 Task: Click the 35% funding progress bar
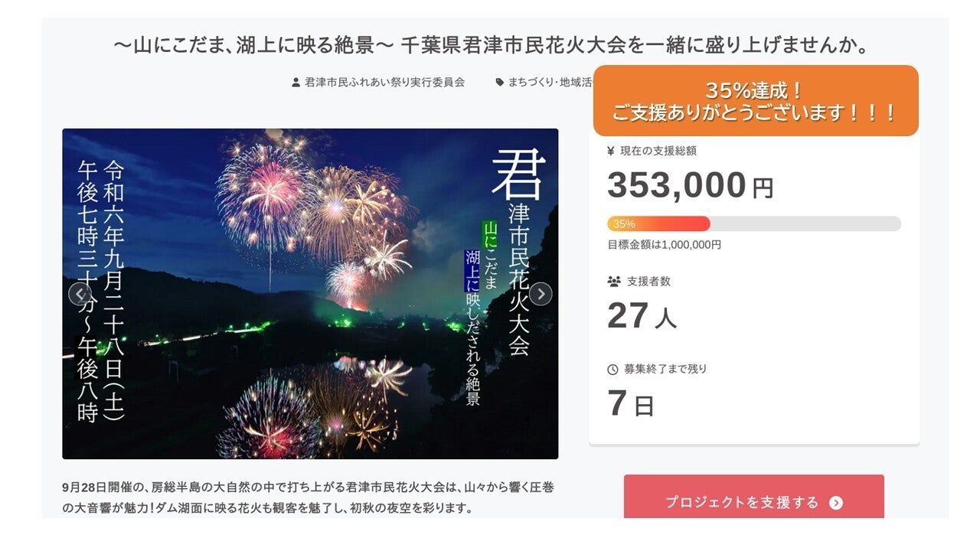(753, 224)
